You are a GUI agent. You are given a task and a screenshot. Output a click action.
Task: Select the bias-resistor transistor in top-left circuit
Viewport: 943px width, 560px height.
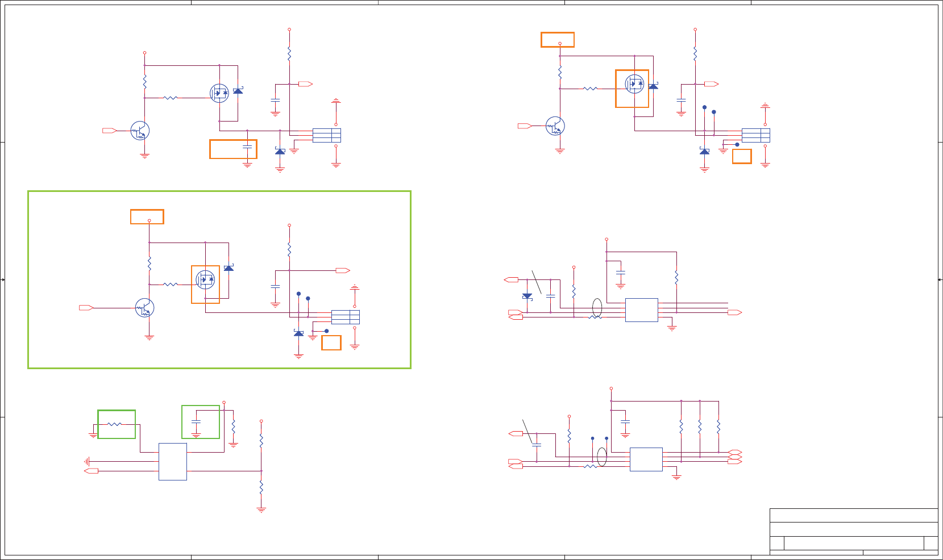tap(140, 131)
